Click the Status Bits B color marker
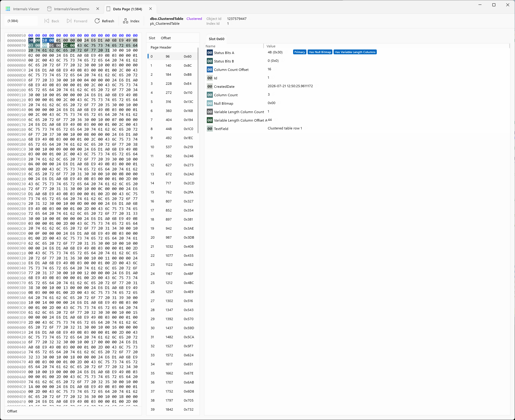The image size is (515, 420). (x=210, y=61)
